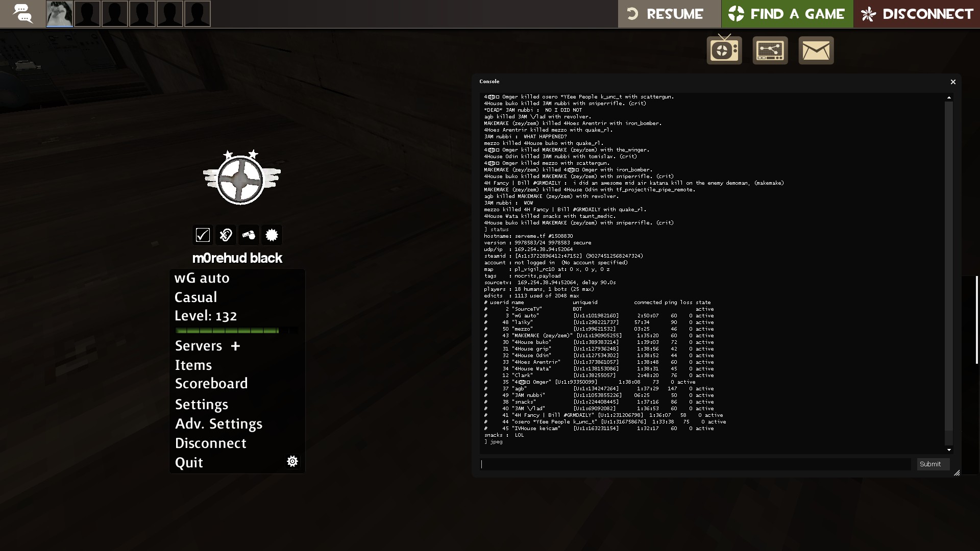Click the console scrollbar down arrow

pos(949,450)
